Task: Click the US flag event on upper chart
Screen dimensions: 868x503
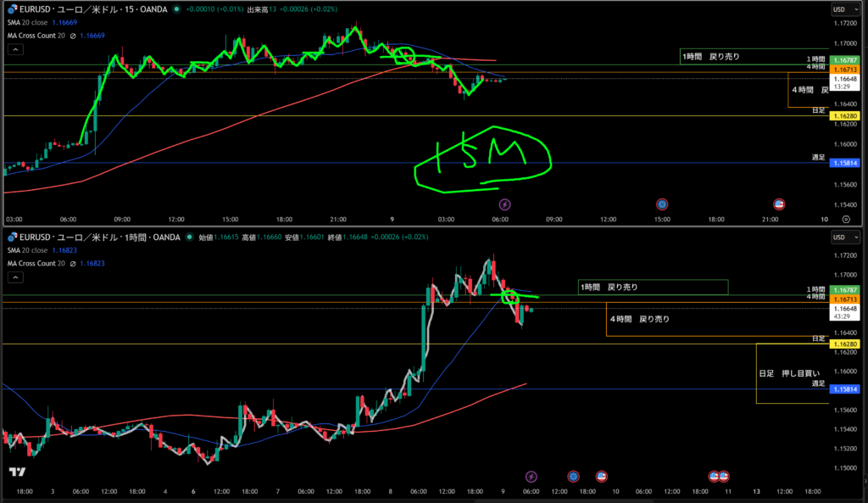Action: (778, 204)
